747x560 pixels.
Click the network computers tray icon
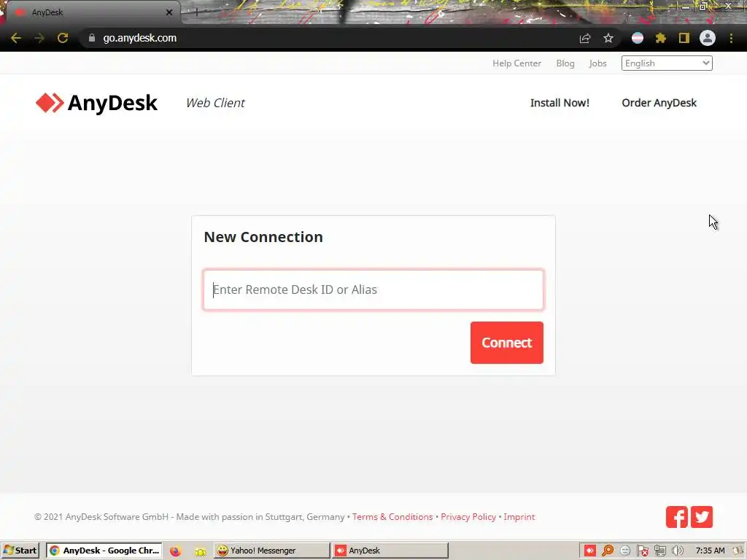pyautogui.click(x=659, y=551)
